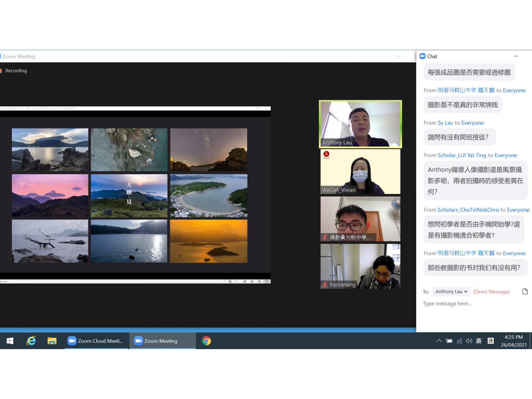Image resolution: width=532 pixels, height=399 pixels.
Task: Go to next slide in PowerPoint slideshow bar
Action: coord(236,281)
